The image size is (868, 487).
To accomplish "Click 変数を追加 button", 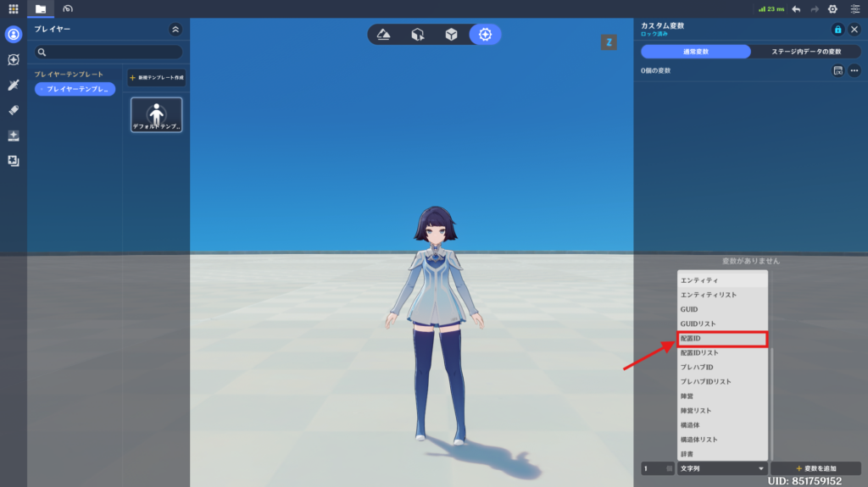I will point(816,468).
